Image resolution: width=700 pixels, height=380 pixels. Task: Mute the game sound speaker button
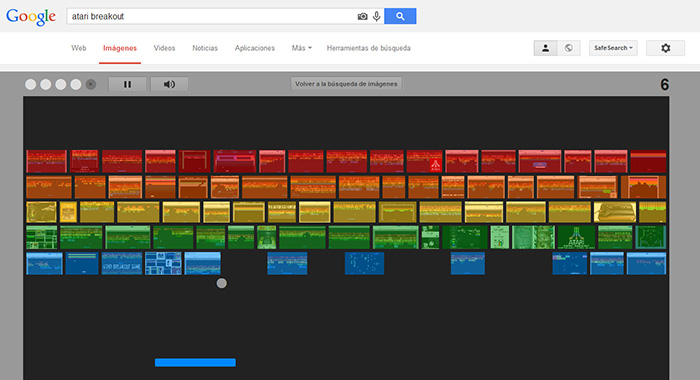169,84
